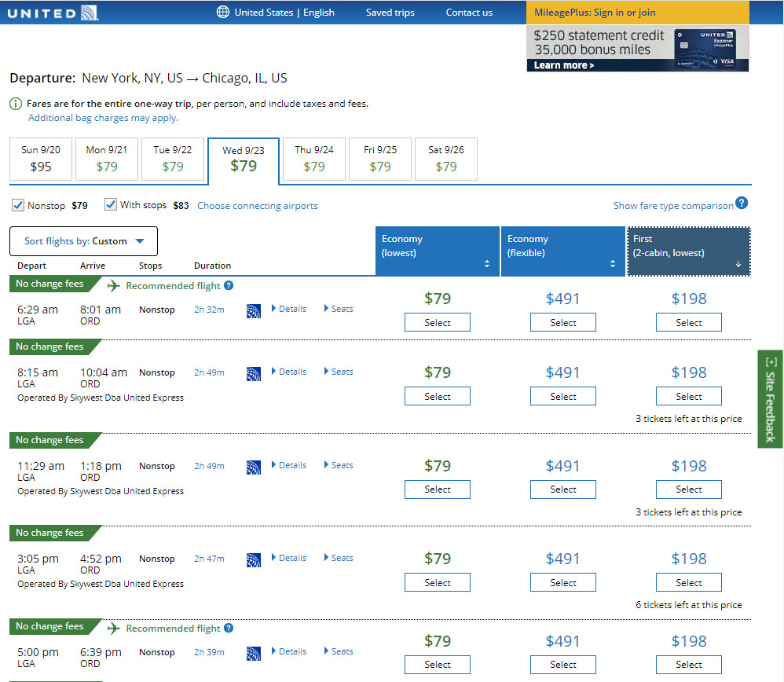
Task: Click the globe language icon
Action: [223, 12]
